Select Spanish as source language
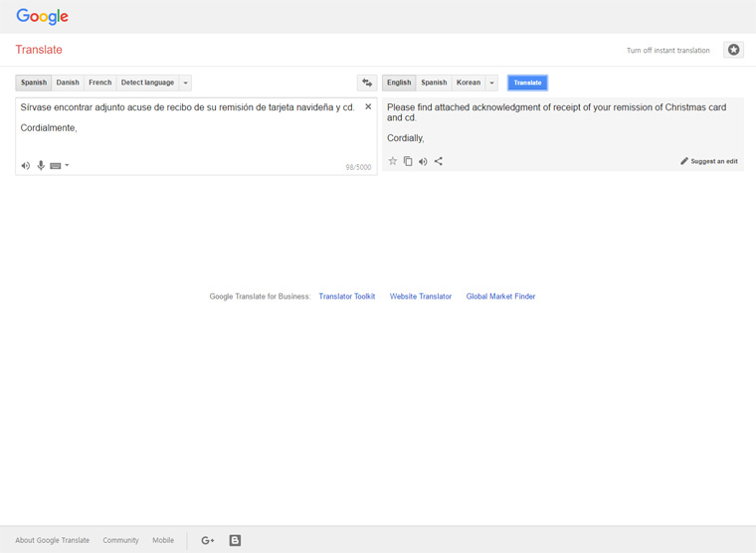The height and width of the screenshot is (553, 756). 34,83
